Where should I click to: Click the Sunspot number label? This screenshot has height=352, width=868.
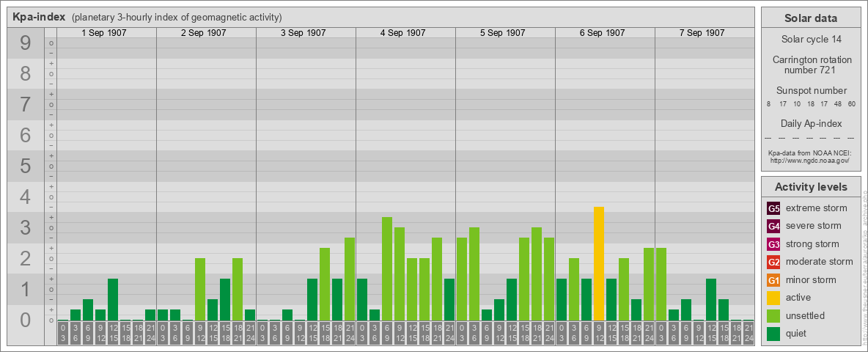tap(811, 91)
